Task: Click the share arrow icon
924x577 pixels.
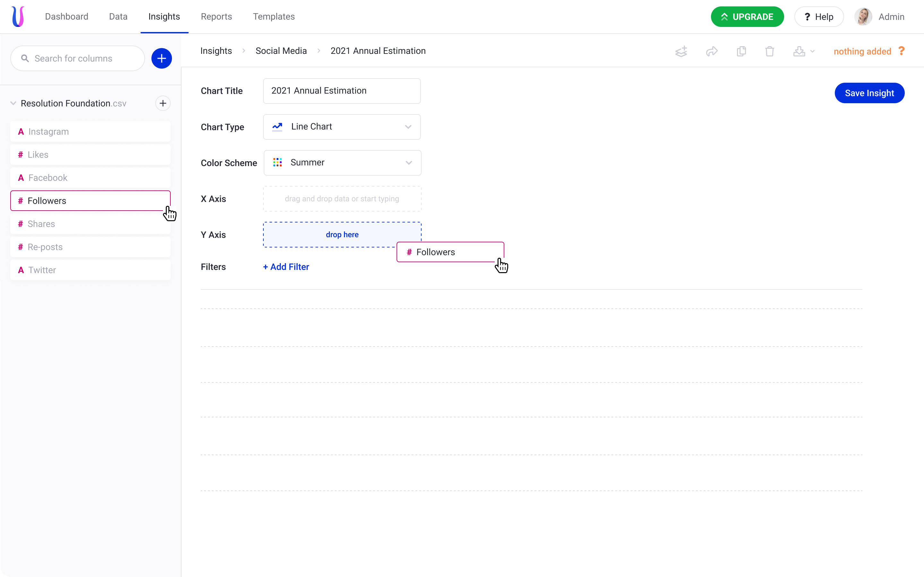Action: pos(712,52)
